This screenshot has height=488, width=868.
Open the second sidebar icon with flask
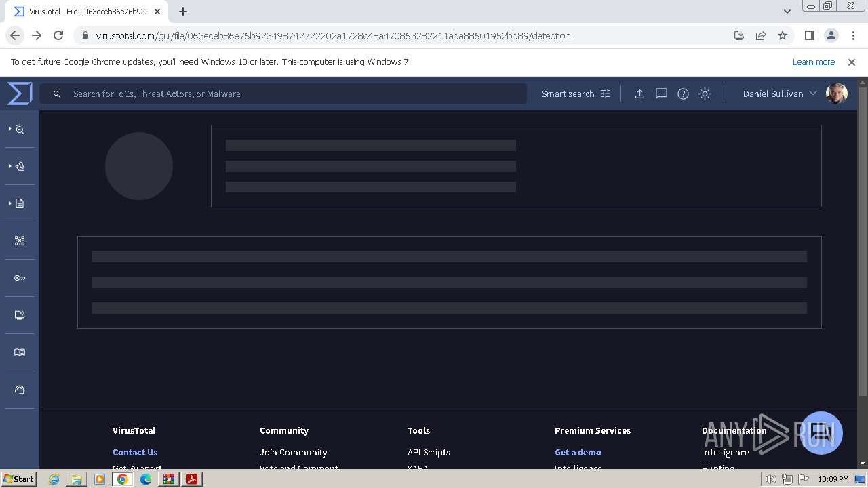(x=20, y=166)
